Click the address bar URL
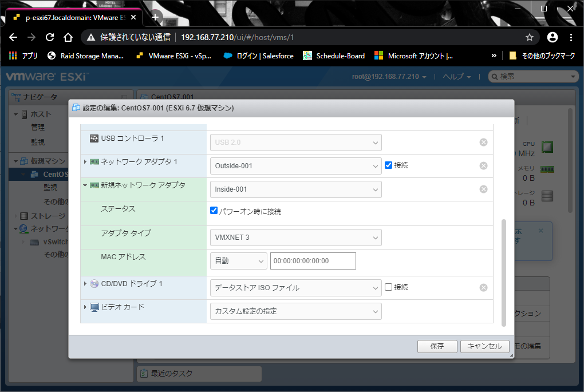 [x=237, y=37]
